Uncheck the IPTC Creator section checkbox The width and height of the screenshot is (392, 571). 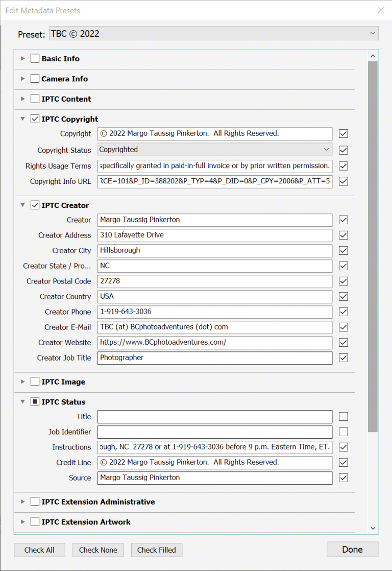pyautogui.click(x=35, y=205)
